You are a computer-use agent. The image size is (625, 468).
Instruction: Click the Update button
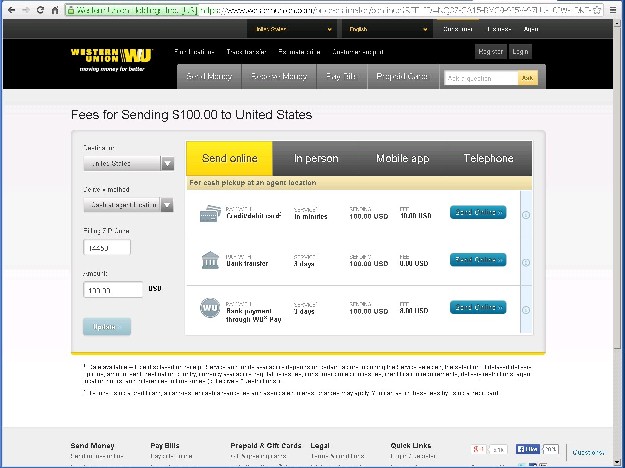point(107,326)
